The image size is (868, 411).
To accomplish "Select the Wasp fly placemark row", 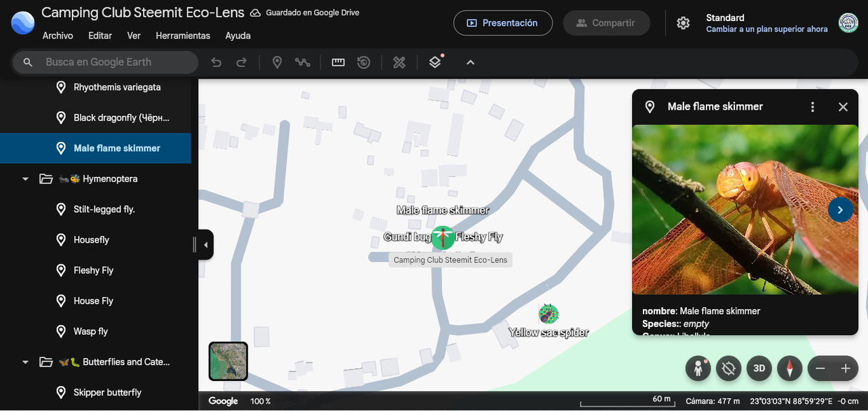I will coord(95,332).
